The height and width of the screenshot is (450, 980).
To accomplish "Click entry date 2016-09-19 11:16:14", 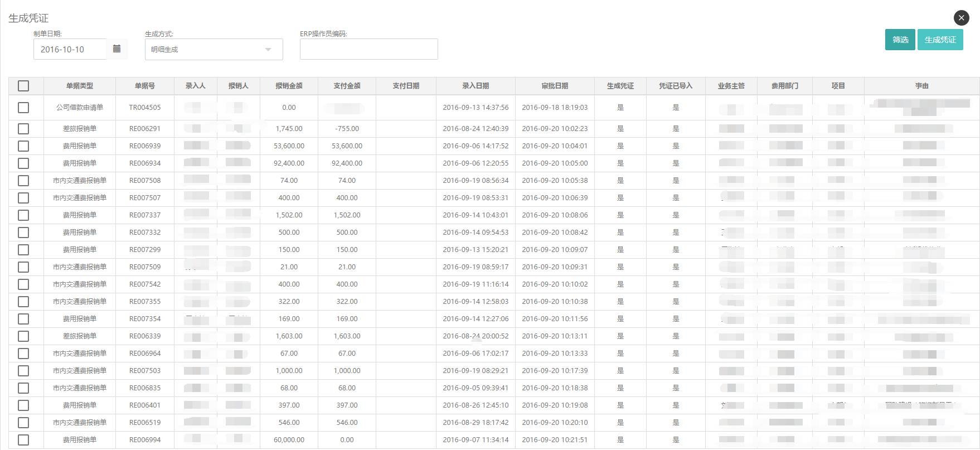I will click(476, 284).
